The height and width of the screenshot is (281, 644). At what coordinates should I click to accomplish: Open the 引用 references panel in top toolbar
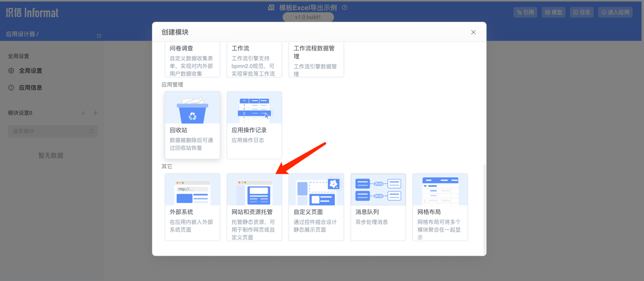point(525,12)
